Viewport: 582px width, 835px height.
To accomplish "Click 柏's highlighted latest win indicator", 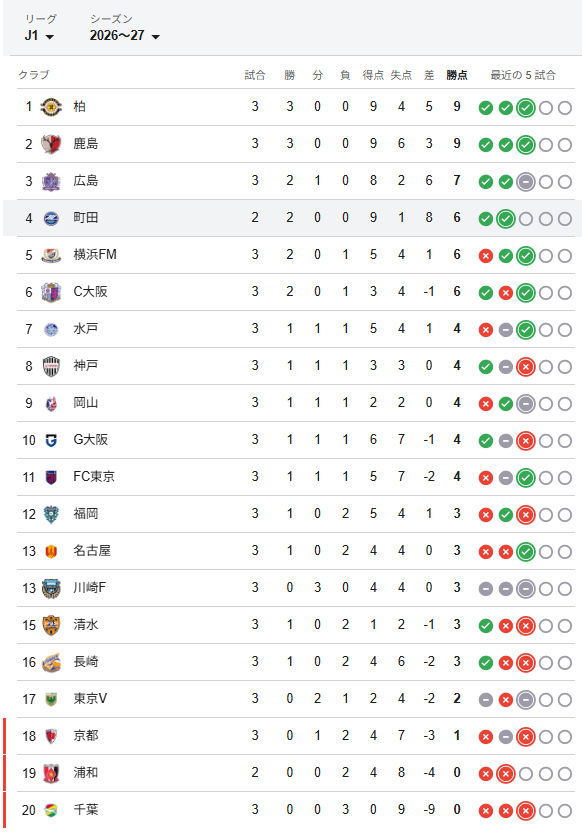I will point(526,108).
